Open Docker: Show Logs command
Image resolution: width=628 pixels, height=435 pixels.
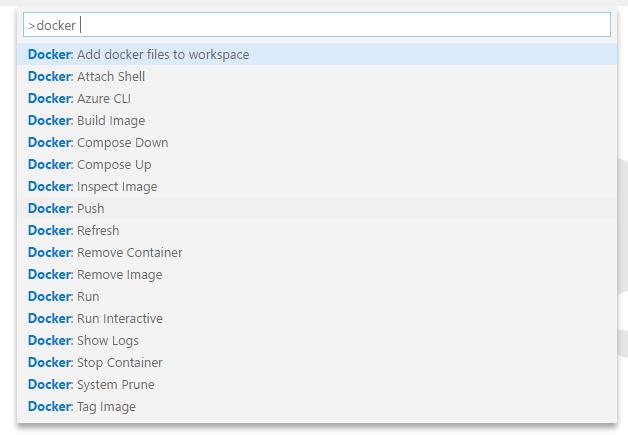point(317,340)
